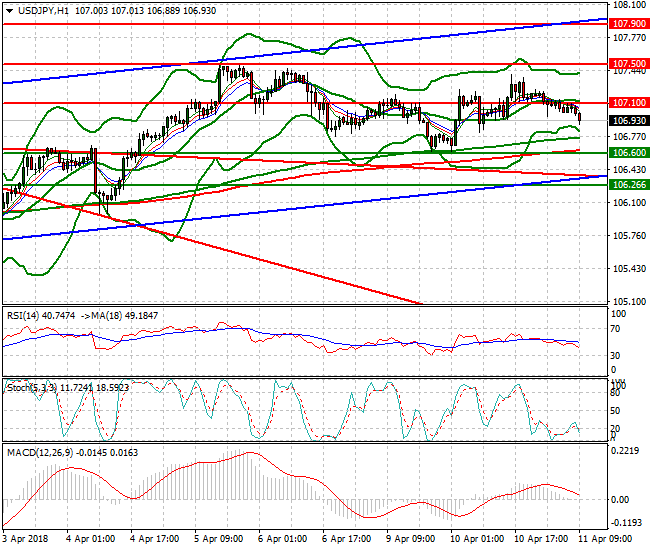The height and width of the screenshot is (550, 650).
Task: Click the 105.760 price scale value
Action: pos(629,236)
